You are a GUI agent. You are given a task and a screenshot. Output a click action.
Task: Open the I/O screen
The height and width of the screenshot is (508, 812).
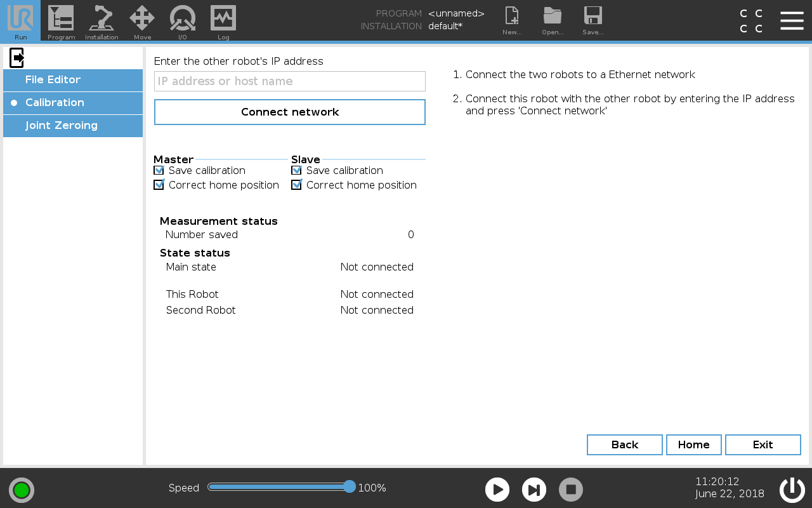tap(183, 20)
